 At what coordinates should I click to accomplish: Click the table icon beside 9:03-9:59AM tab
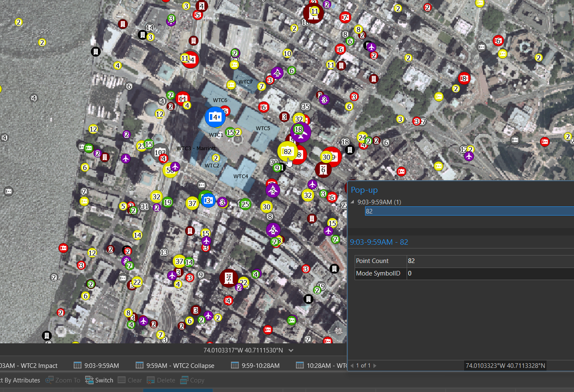coord(77,365)
